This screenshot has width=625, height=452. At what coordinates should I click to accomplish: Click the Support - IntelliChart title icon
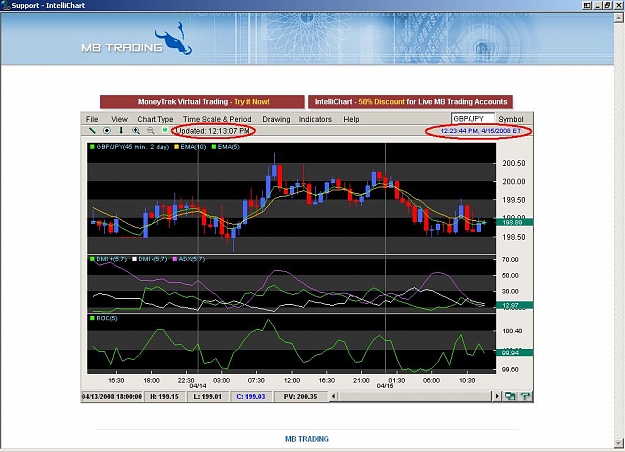[6, 6]
